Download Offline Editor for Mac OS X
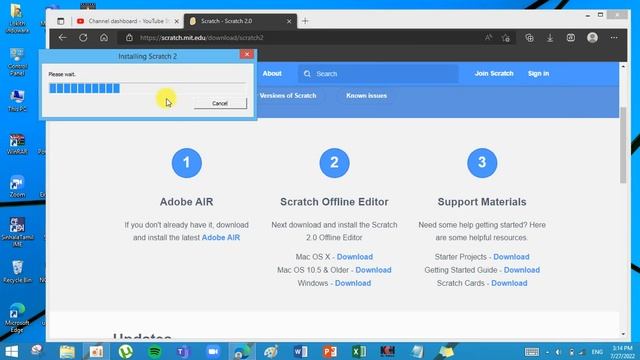 [x=355, y=257]
